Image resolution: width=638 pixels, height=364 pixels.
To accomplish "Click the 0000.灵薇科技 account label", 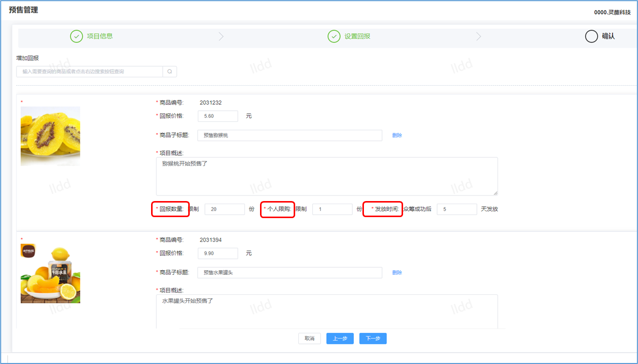I will [612, 13].
